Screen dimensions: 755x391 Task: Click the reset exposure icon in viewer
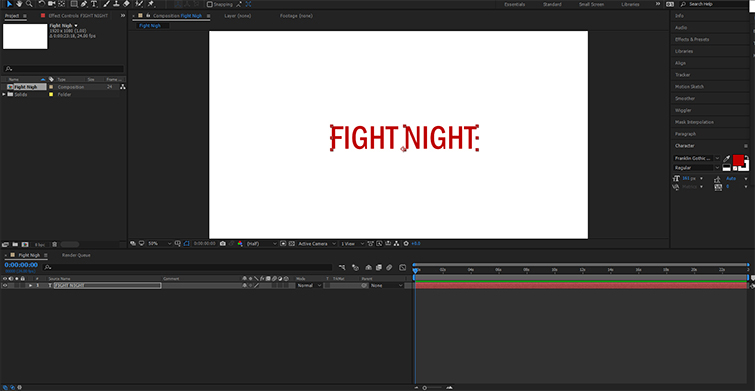406,244
